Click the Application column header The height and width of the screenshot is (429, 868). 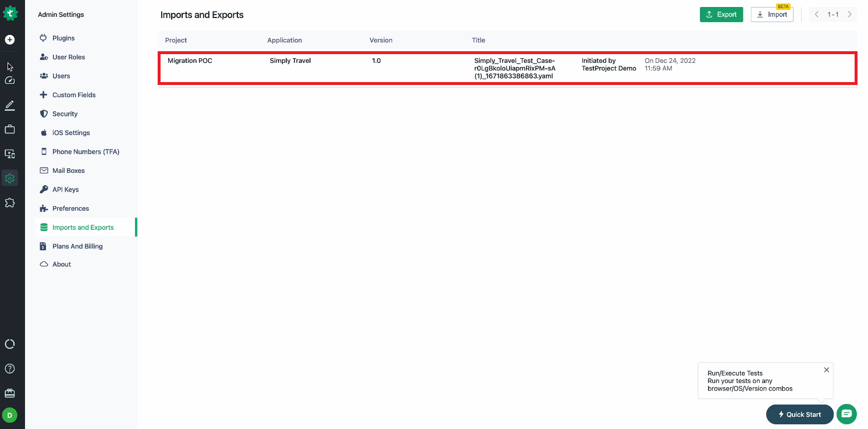284,40
